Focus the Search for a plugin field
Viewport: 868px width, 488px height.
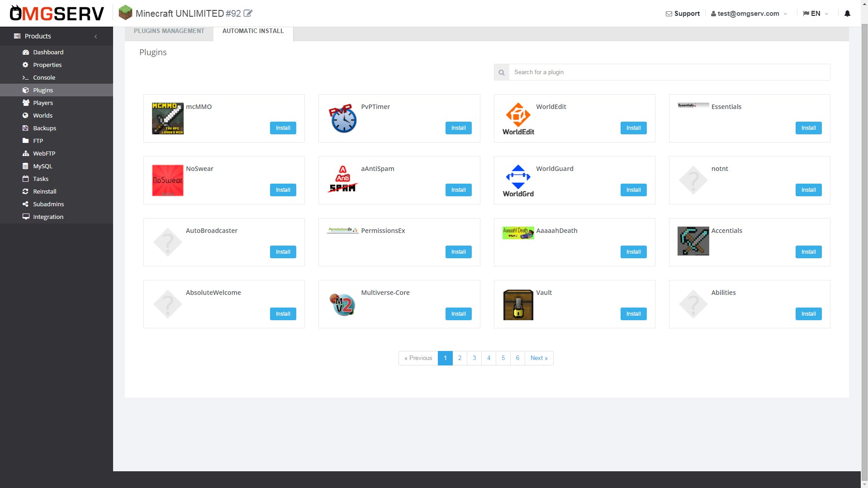[x=669, y=72]
